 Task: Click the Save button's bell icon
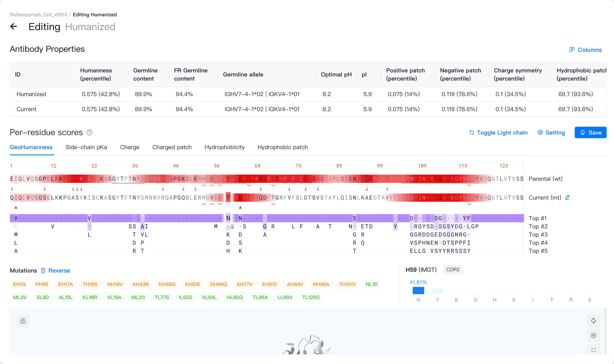[x=583, y=133]
